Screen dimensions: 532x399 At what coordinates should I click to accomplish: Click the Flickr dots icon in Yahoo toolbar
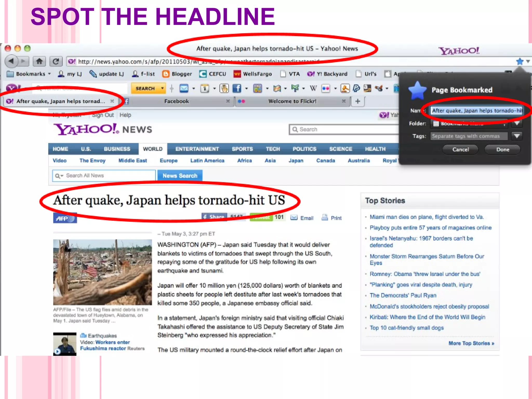tap(326, 89)
